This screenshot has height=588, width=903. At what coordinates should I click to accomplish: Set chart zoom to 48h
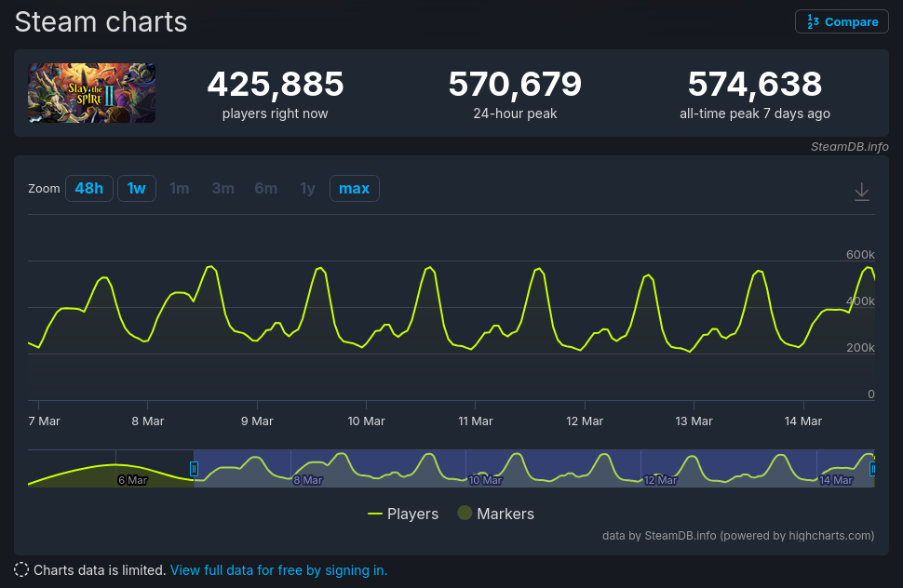(89, 188)
